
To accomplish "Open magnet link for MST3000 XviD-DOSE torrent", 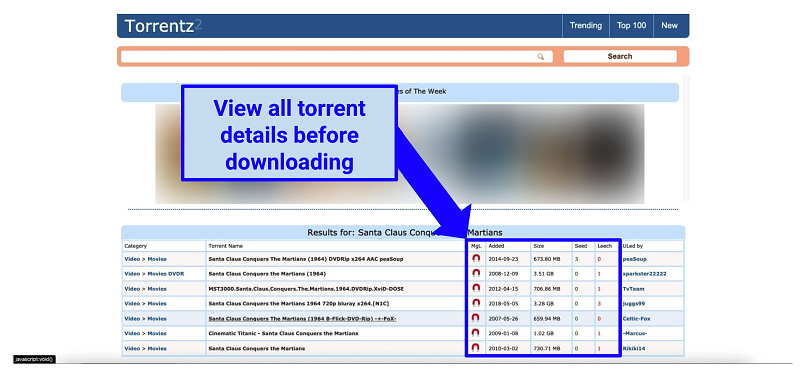I will [x=476, y=289].
